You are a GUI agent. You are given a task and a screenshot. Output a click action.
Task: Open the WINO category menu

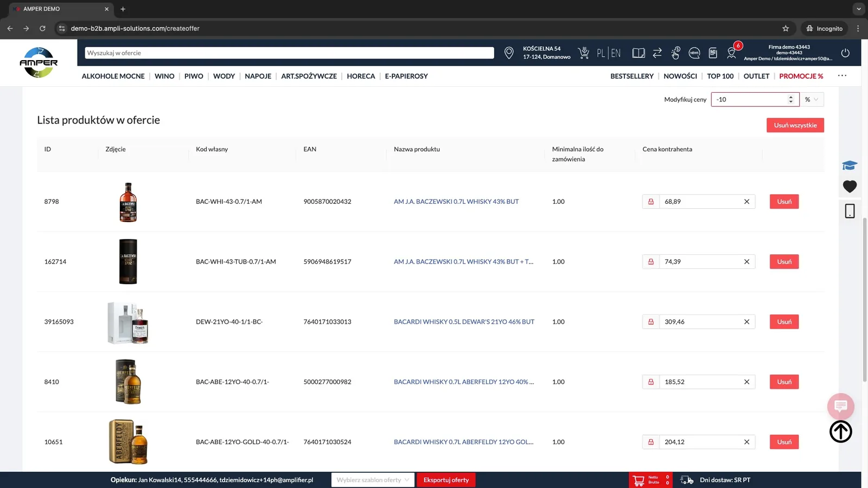(x=164, y=76)
